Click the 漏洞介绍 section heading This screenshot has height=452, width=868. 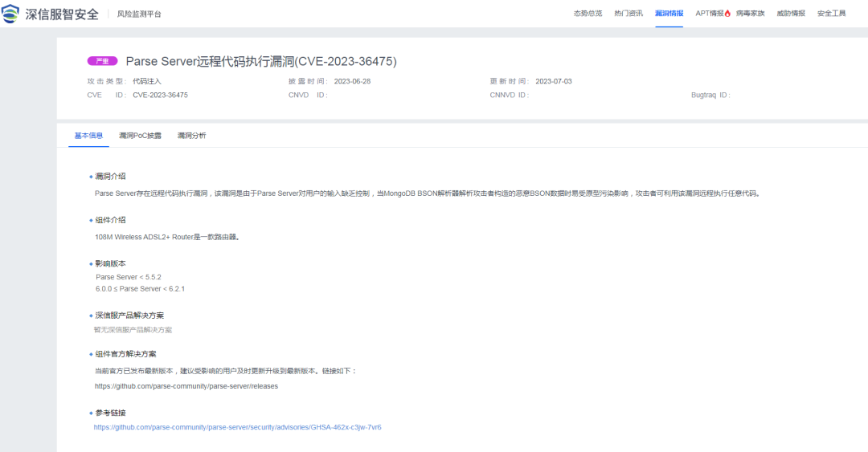[110, 177]
